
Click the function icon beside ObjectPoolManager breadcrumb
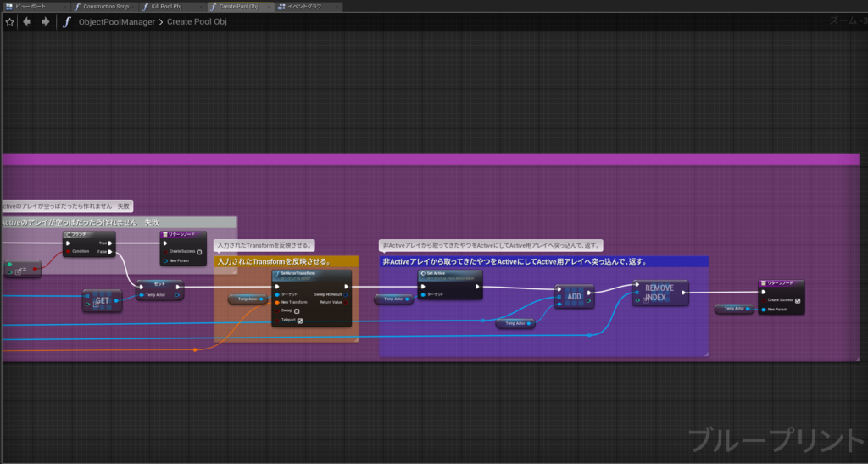pos(66,22)
